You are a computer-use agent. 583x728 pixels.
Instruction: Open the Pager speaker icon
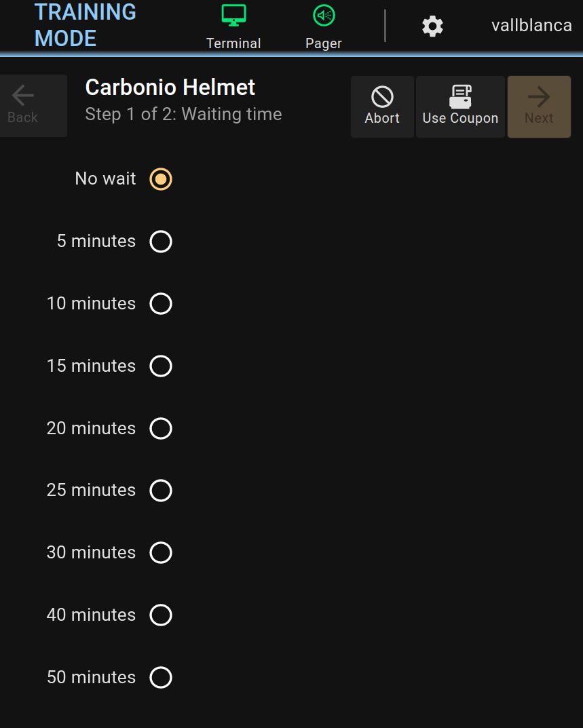point(324,16)
